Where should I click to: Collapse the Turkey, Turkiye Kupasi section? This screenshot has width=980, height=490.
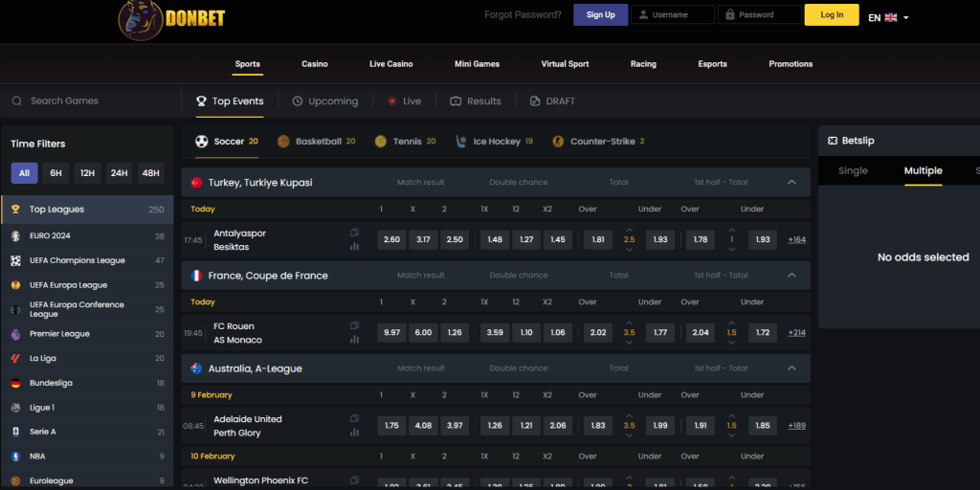pos(791,182)
